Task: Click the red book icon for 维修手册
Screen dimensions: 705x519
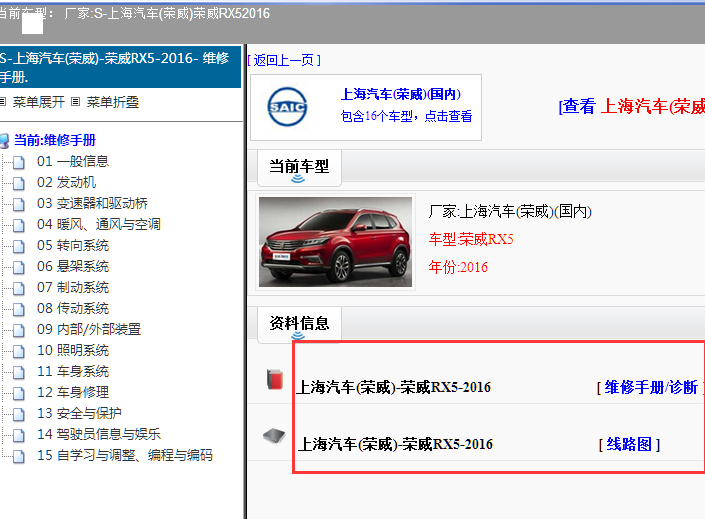Action: pos(275,379)
